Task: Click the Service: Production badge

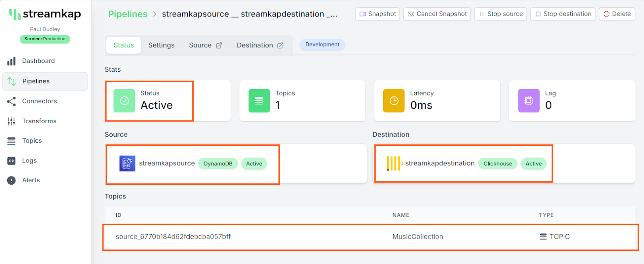Action: click(x=45, y=39)
